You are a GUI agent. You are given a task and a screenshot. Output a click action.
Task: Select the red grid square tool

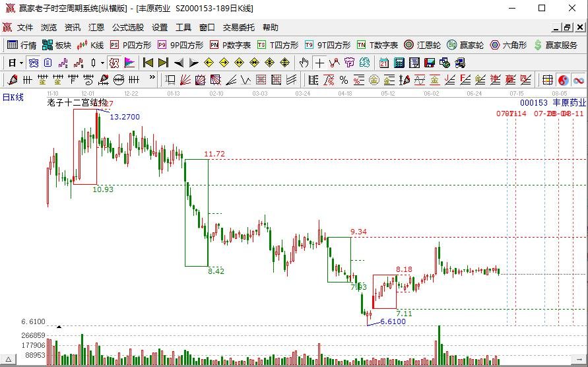coord(261,80)
